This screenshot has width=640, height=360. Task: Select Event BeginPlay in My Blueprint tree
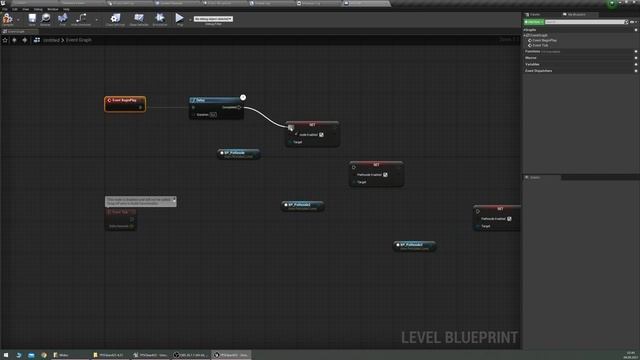pyautogui.click(x=542, y=40)
